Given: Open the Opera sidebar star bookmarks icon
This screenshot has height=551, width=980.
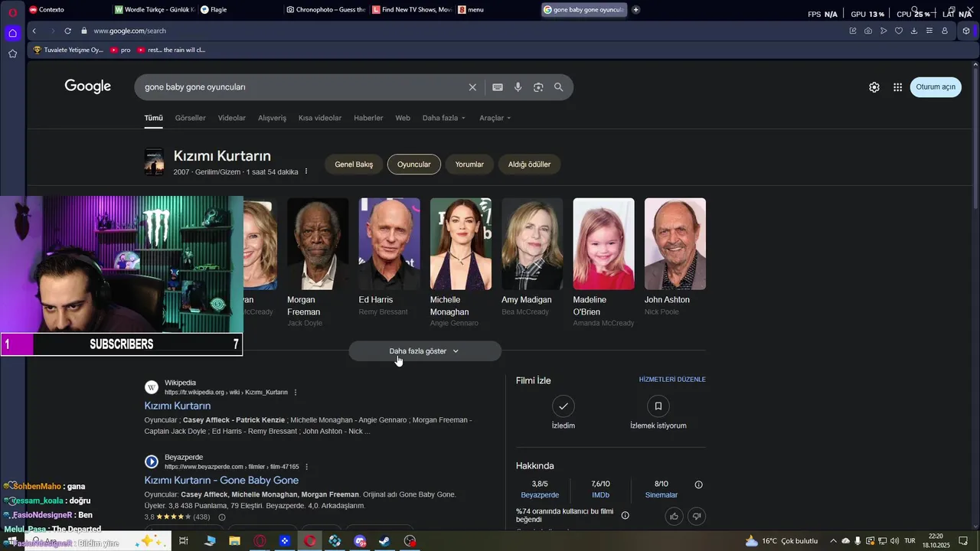Looking at the screenshot, I should coord(12,54).
